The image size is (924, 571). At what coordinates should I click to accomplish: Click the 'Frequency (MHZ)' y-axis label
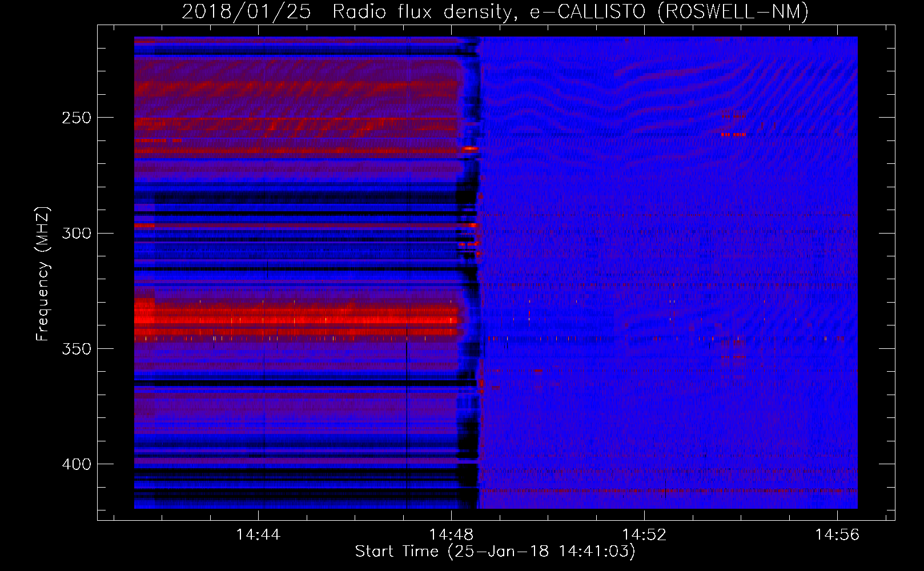pos(43,274)
